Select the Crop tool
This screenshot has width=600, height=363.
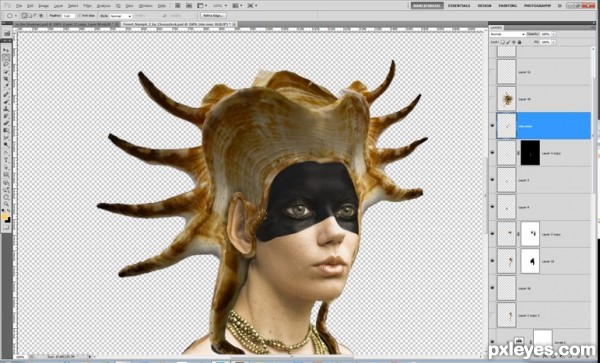tap(7, 79)
